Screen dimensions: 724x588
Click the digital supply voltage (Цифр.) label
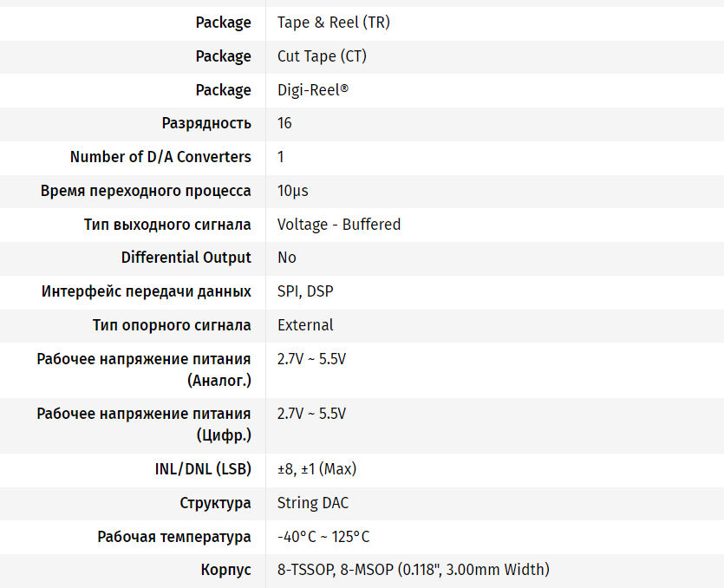click(144, 424)
